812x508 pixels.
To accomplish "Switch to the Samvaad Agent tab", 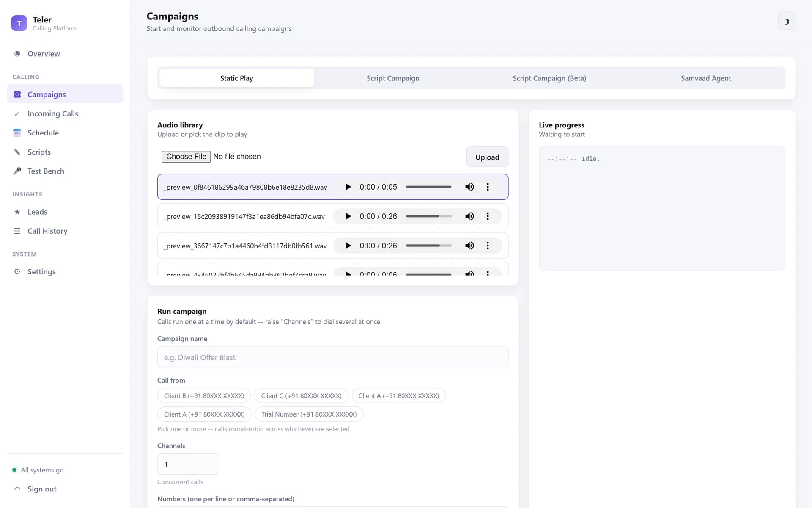I will coord(706,78).
